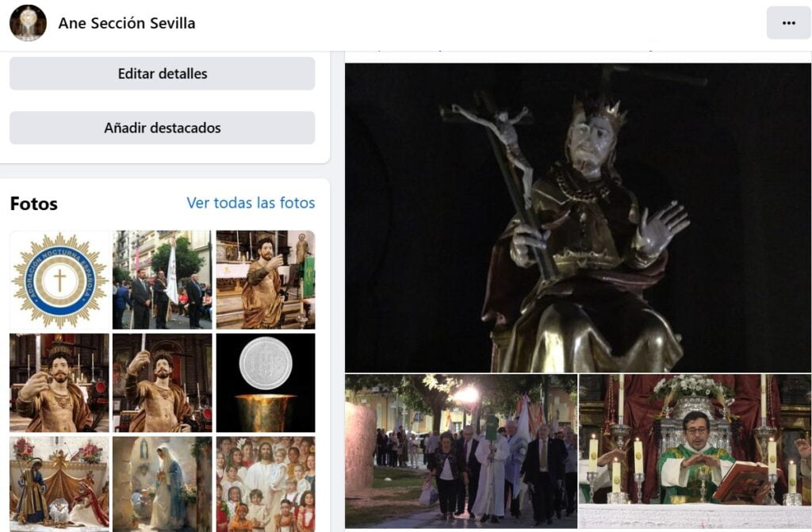The width and height of the screenshot is (812, 532).
Task: Click the Añadir destacados button
Action: (x=163, y=128)
